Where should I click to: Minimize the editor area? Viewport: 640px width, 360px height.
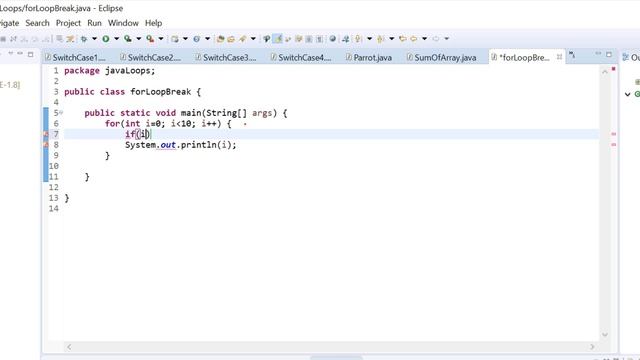(598, 54)
